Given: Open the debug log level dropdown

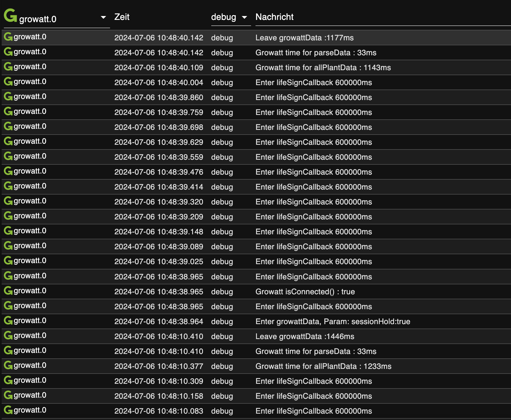Looking at the screenshot, I should (231, 17).
